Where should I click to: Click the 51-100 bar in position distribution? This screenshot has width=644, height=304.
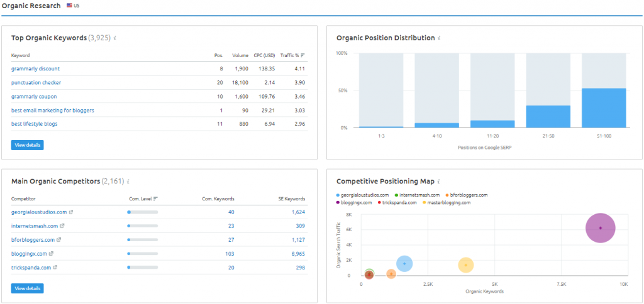pos(603,108)
